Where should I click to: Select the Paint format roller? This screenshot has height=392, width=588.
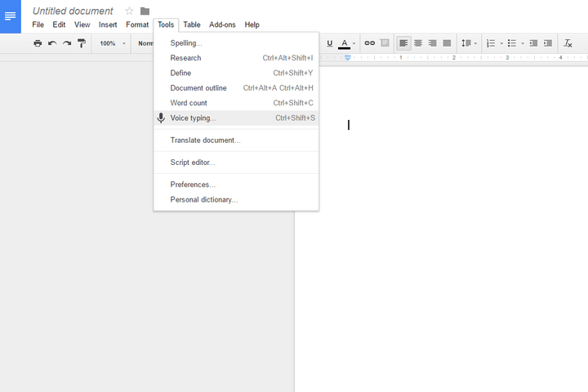(82, 43)
